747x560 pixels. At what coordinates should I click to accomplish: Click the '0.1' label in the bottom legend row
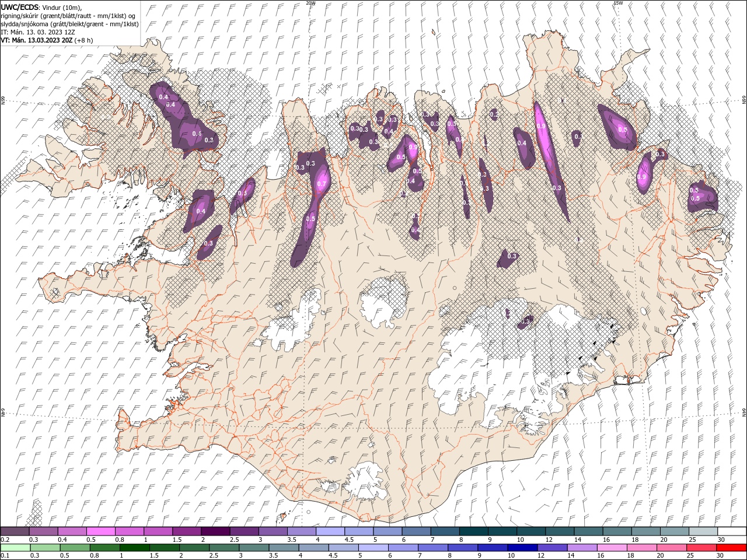(4, 556)
